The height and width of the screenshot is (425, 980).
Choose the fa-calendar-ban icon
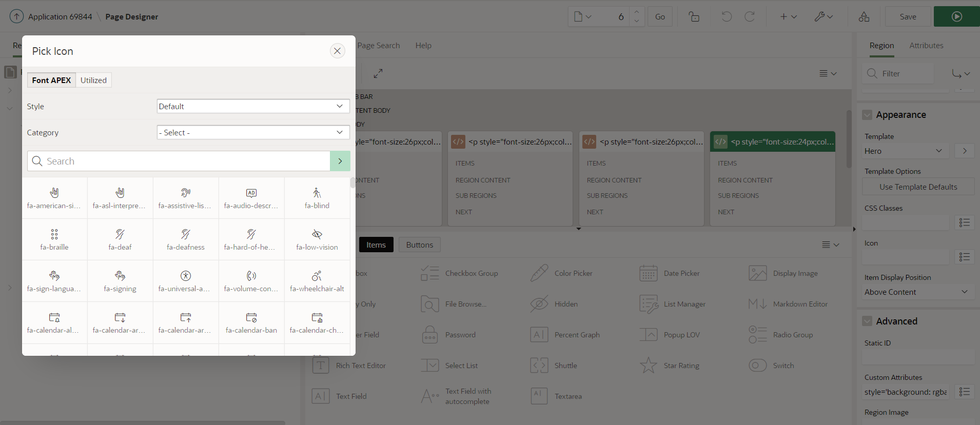click(251, 322)
